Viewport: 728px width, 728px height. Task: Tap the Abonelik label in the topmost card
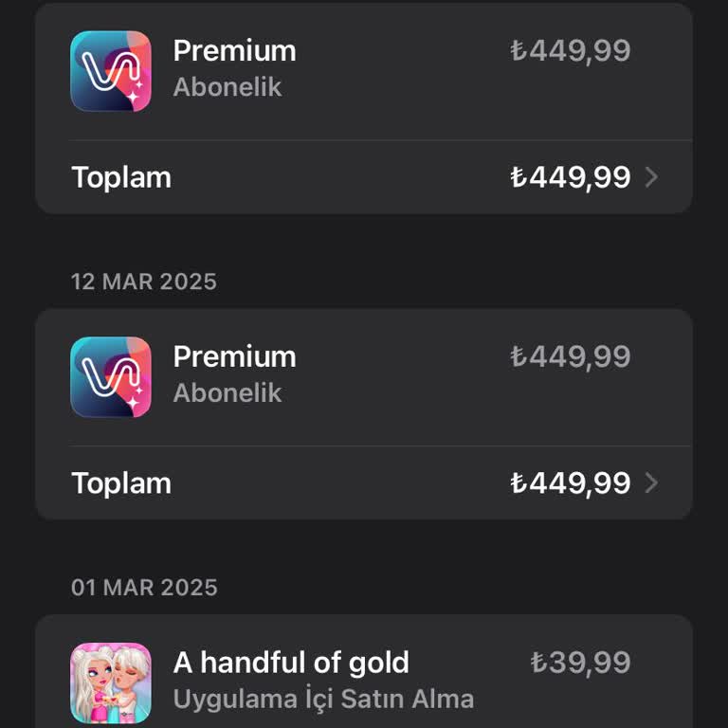(227, 87)
